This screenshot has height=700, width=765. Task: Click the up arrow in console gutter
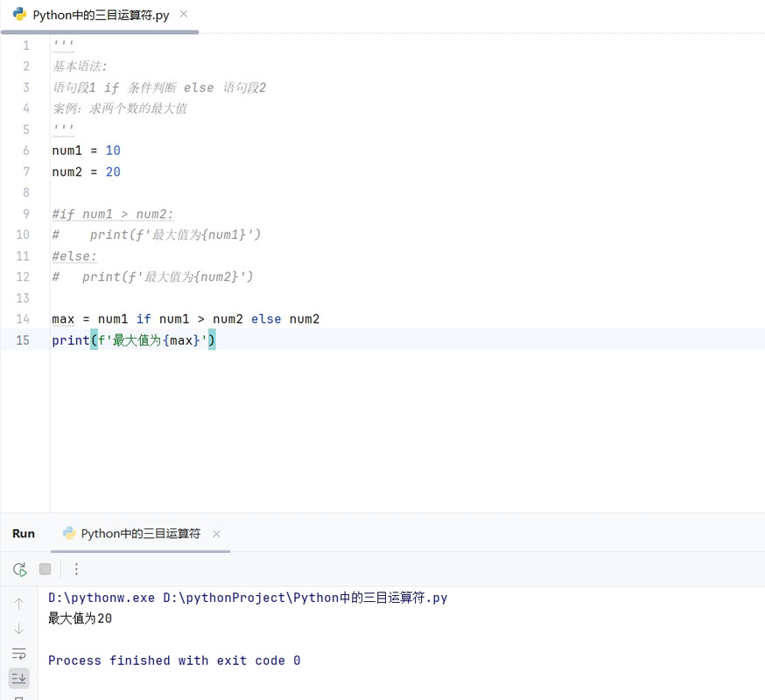pyautogui.click(x=19, y=604)
